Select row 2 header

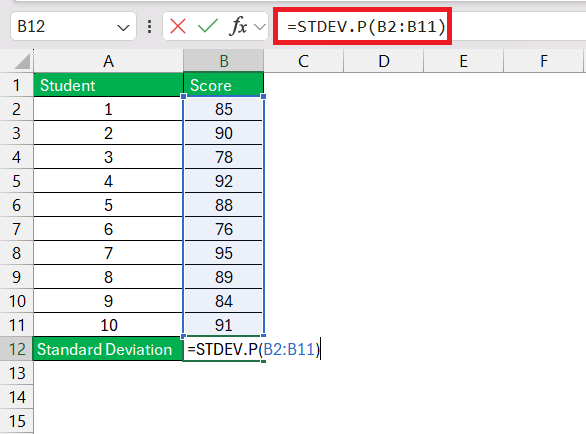pyautogui.click(x=16, y=109)
